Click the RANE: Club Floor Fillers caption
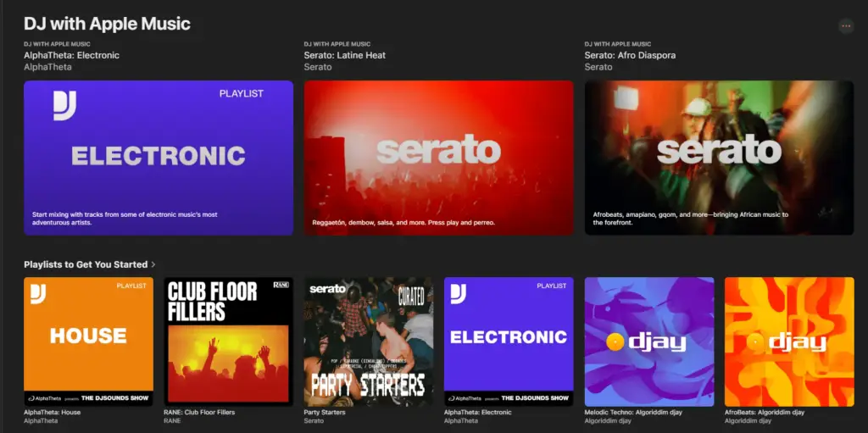The width and height of the screenshot is (868, 433). click(x=199, y=413)
